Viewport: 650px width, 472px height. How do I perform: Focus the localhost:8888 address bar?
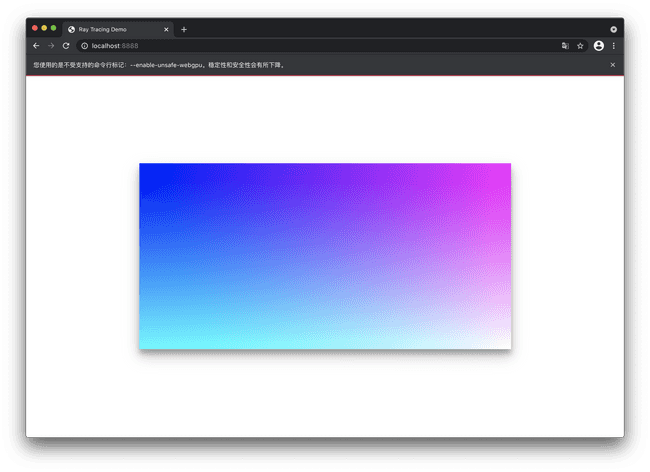[300, 46]
